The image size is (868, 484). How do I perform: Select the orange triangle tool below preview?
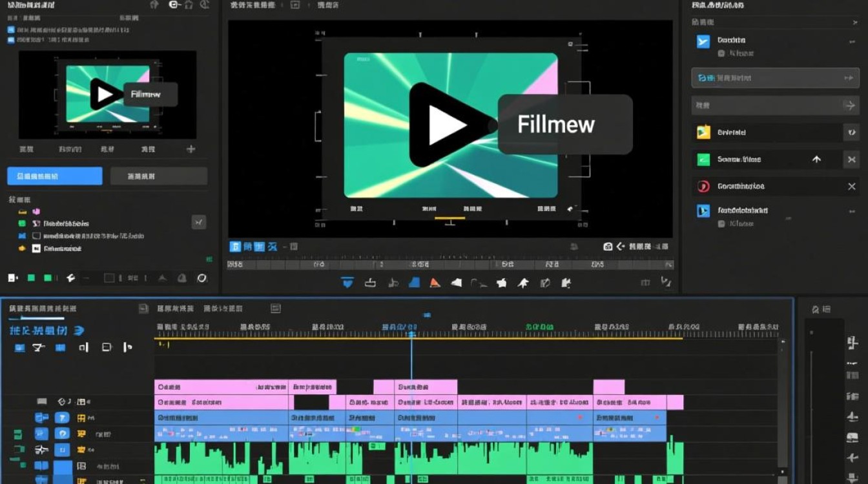pos(435,282)
